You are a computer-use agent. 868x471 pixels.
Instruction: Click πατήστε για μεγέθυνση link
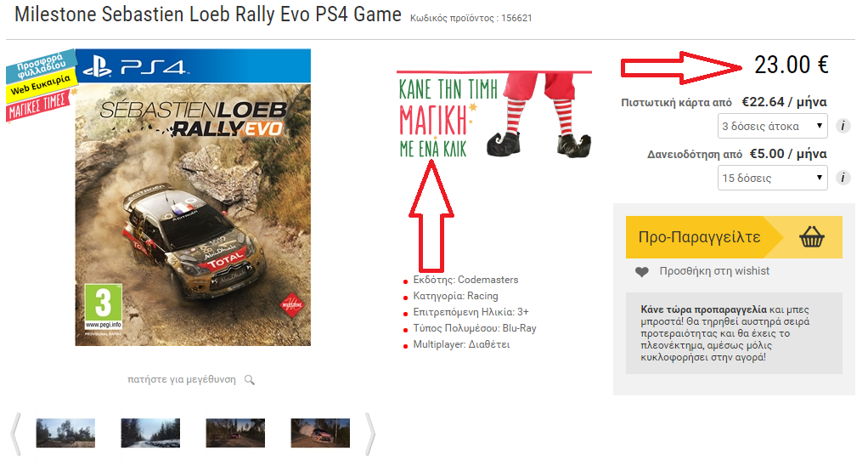[x=182, y=379]
